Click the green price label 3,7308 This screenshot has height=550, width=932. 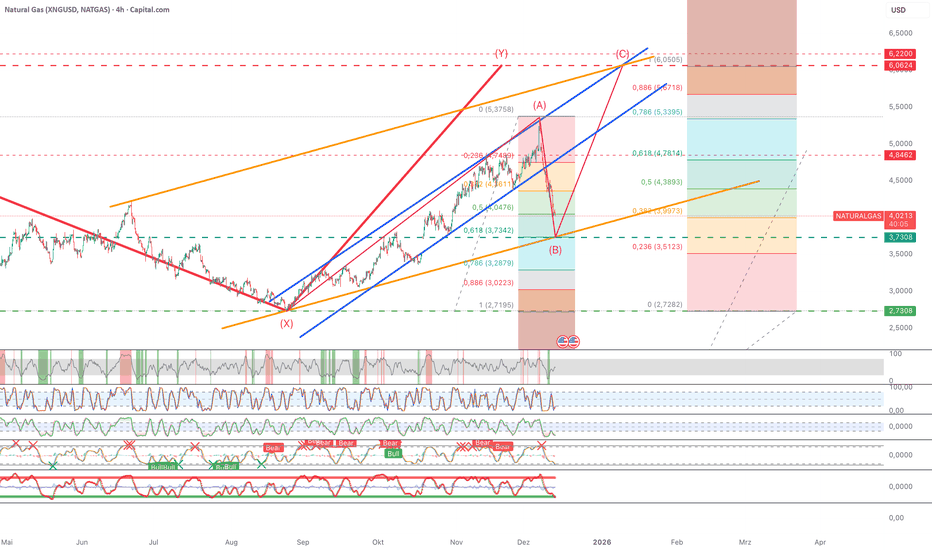[900, 237]
